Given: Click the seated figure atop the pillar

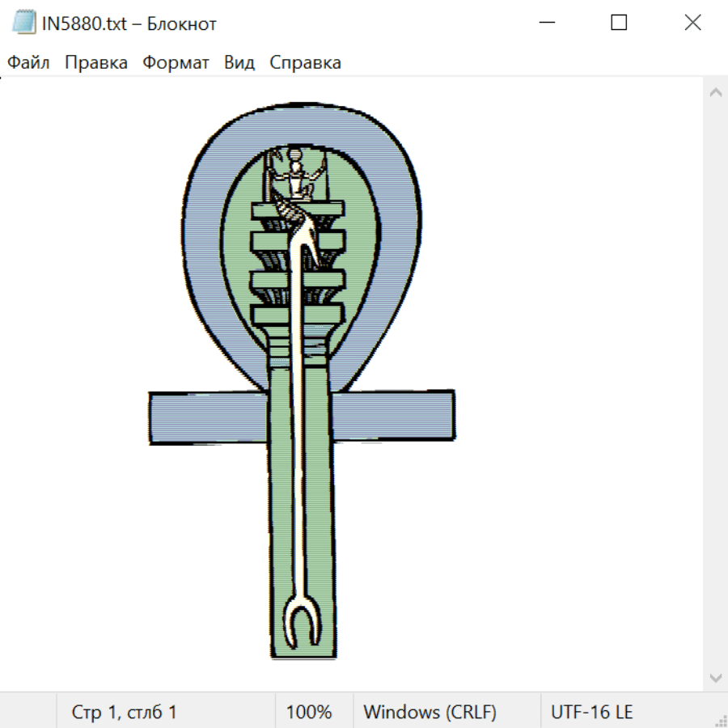Looking at the screenshot, I should click(x=297, y=178).
